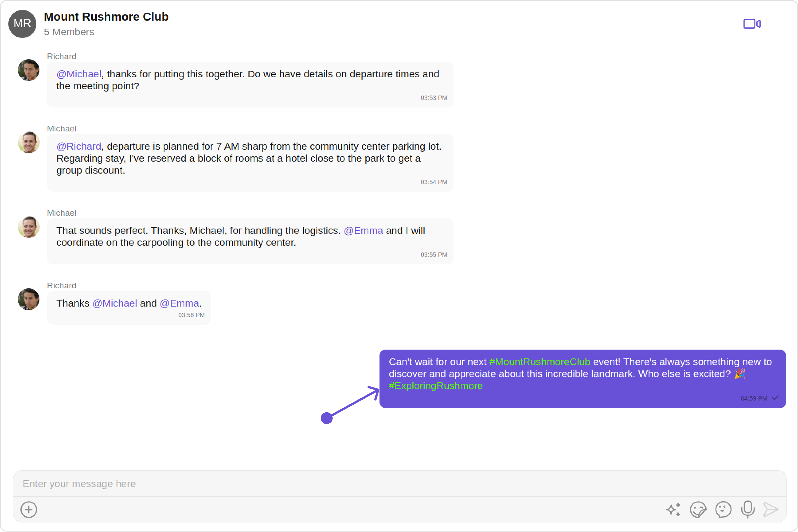View the 5 Members list

(x=69, y=32)
